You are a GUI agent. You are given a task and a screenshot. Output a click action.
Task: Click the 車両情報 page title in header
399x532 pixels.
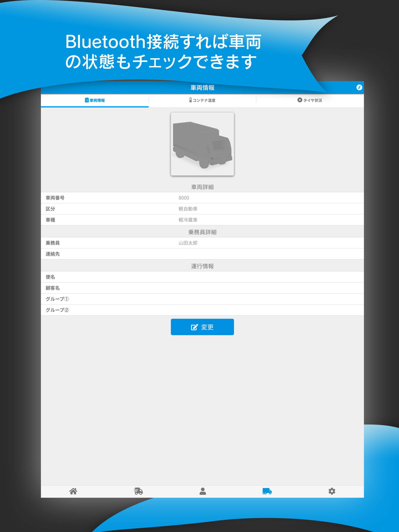click(x=202, y=88)
